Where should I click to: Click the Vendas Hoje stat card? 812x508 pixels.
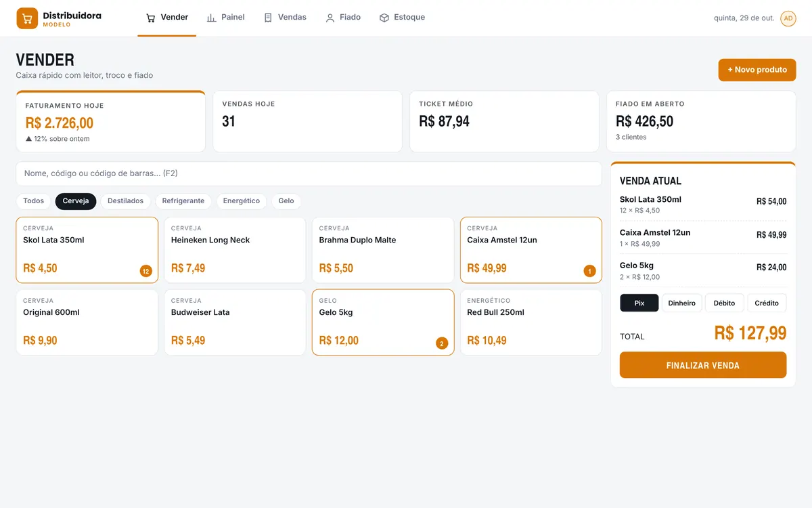[308, 121]
